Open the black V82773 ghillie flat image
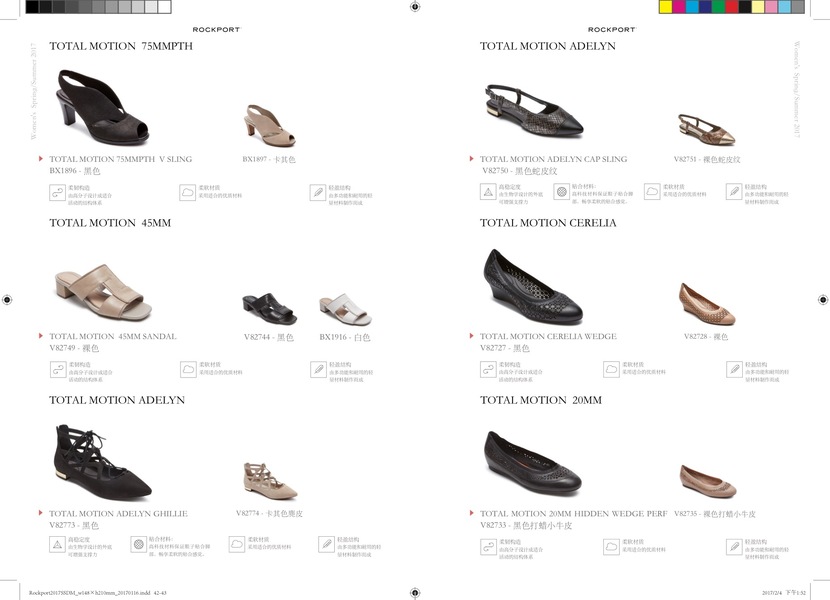Viewport: 830px width, 600px height. pos(103,462)
